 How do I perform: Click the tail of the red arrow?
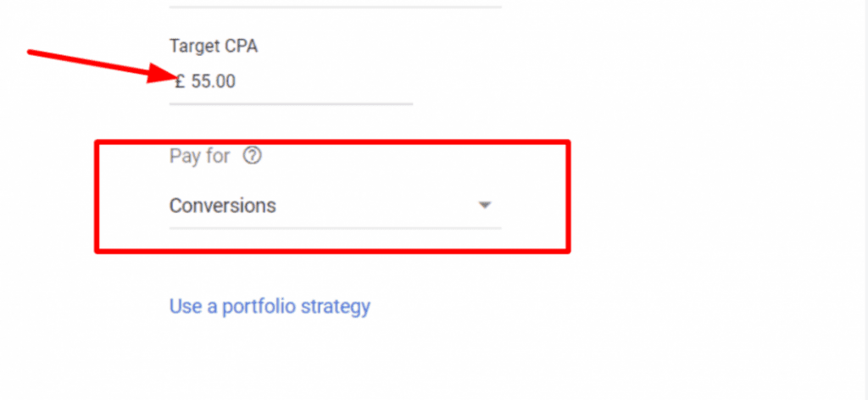pyautogui.click(x=34, y=53)
